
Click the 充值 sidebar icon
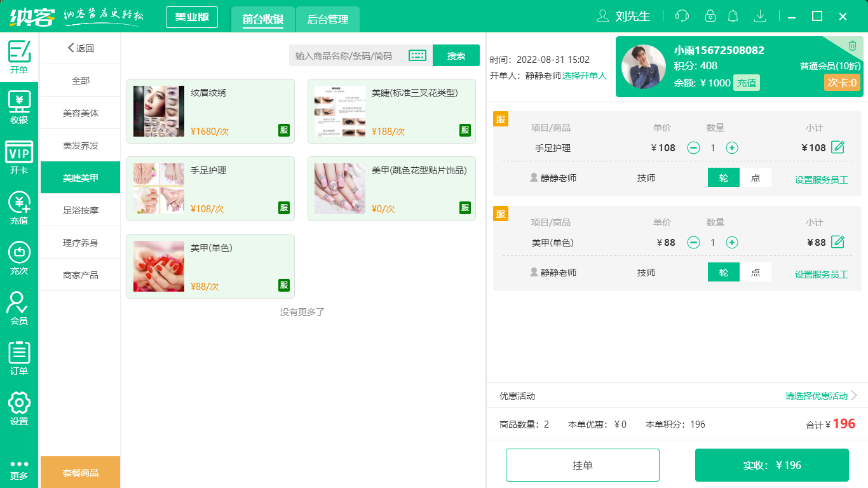[18, 210]
